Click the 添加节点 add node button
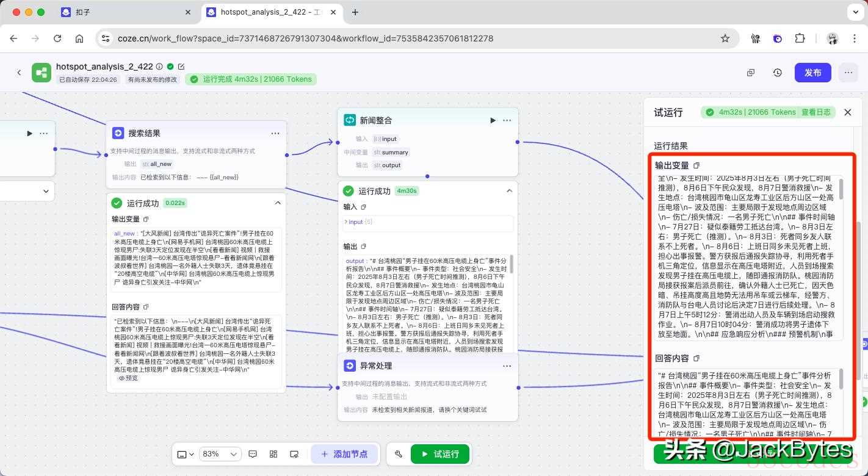 coord(344,454)
